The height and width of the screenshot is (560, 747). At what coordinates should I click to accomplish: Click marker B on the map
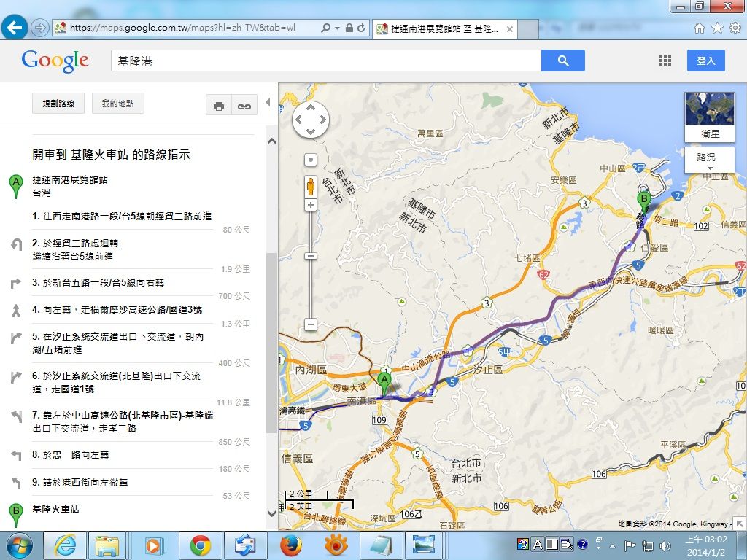pyautogui.click(x=644, y=202)
